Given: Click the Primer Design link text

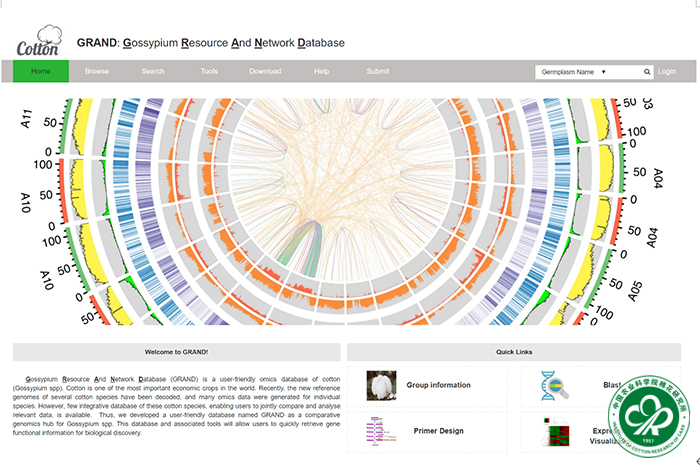Looking at the screenshot, I should pos(438,431).
